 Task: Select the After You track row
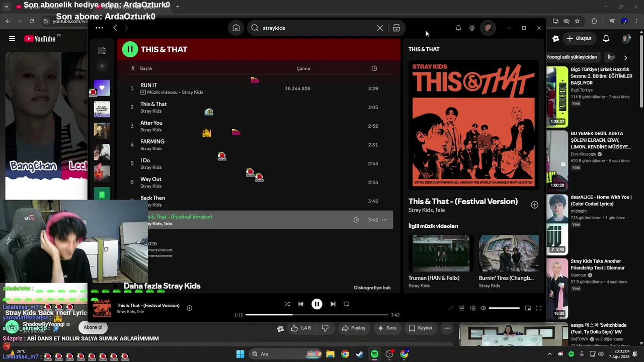(x=258, y=126)
